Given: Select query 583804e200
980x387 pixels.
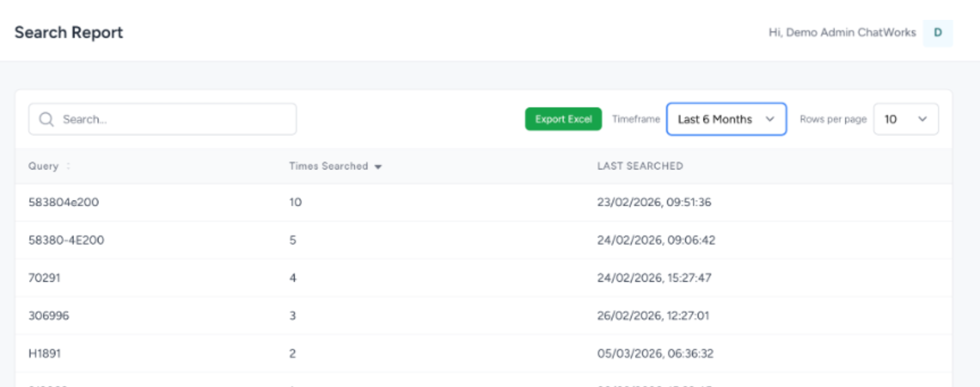Looking at the screenshot, I should pos(64,202).
